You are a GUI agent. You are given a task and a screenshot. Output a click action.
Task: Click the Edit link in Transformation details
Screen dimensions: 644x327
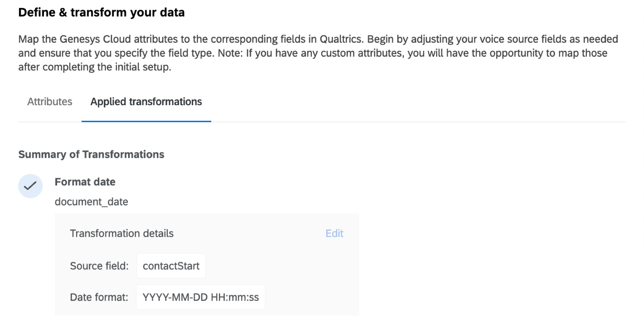click(x=334, y=234)
